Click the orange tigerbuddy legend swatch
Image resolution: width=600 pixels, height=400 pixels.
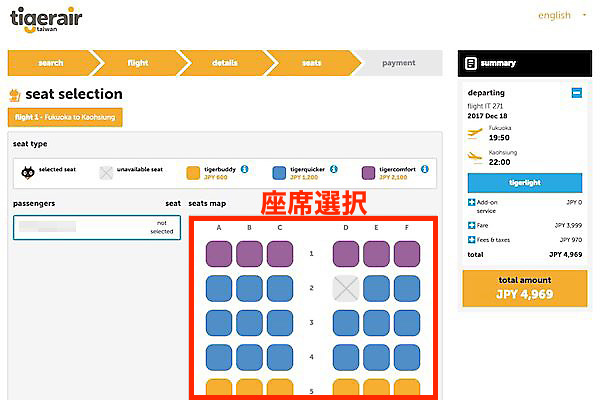[x=193, y=173]
